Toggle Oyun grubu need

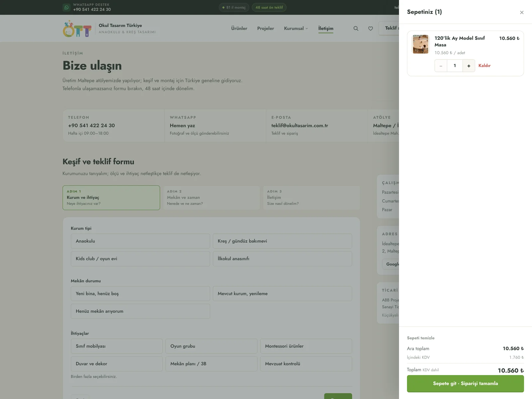tap(211, 346)
